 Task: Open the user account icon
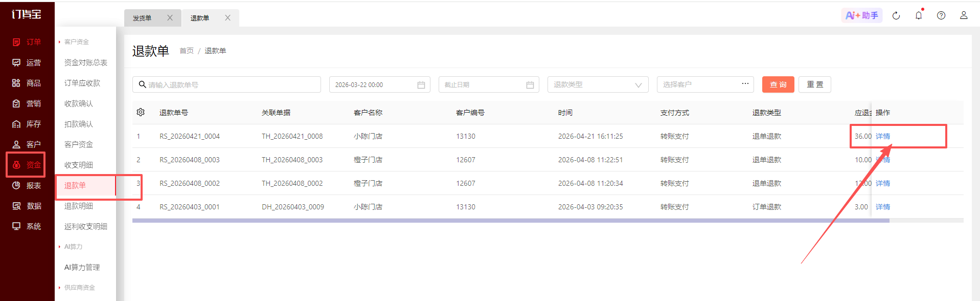[964, 15]
